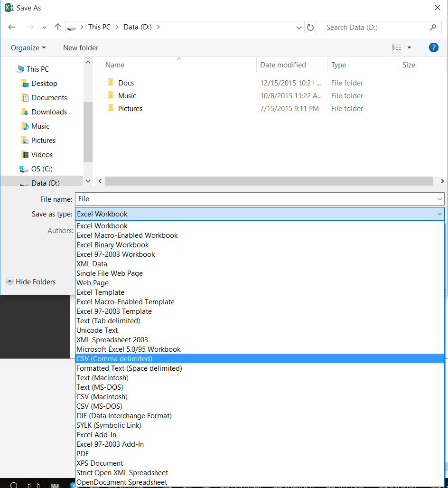
Task: Choose PDF file type
Action: (260, 454)
